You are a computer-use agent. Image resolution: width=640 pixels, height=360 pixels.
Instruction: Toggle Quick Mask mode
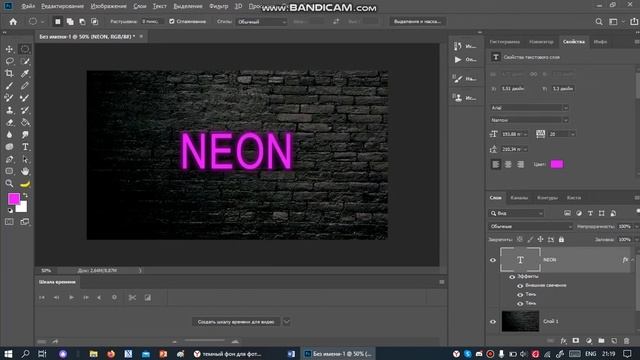[x=9, y=222]
